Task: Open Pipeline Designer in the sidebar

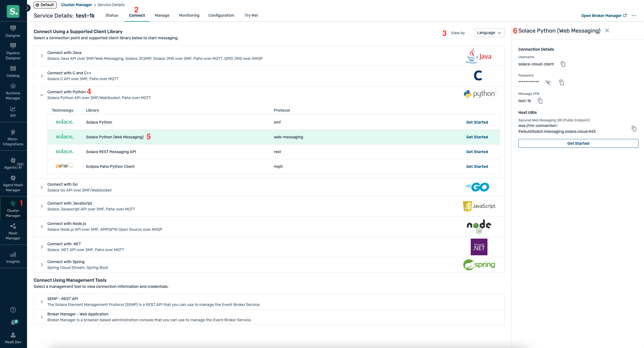Action: [x=13, y=52]
